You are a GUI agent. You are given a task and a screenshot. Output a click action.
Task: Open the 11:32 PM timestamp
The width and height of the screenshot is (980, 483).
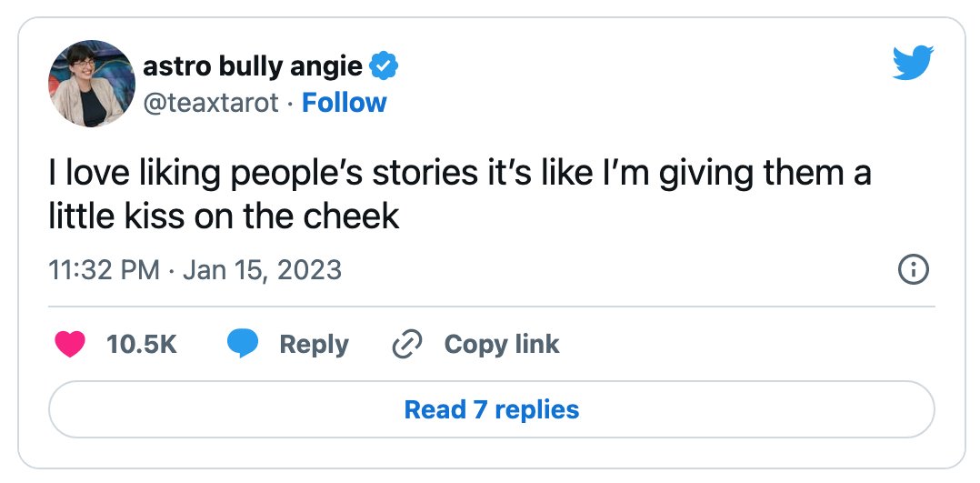pyautogui.click(x=104, y=270)
